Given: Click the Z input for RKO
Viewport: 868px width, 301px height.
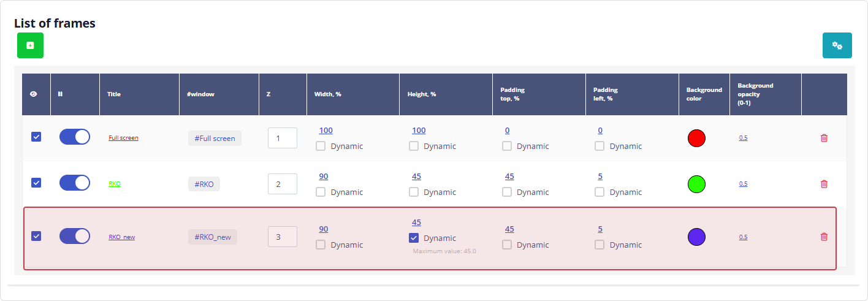Looking at the screenshot, I should pyautogui.click(x=282, y=184).
